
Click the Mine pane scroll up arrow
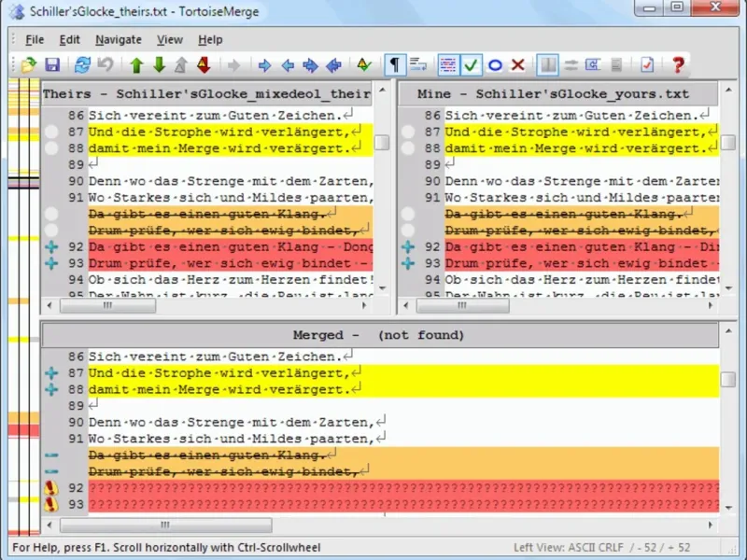[x=728, y=90]
